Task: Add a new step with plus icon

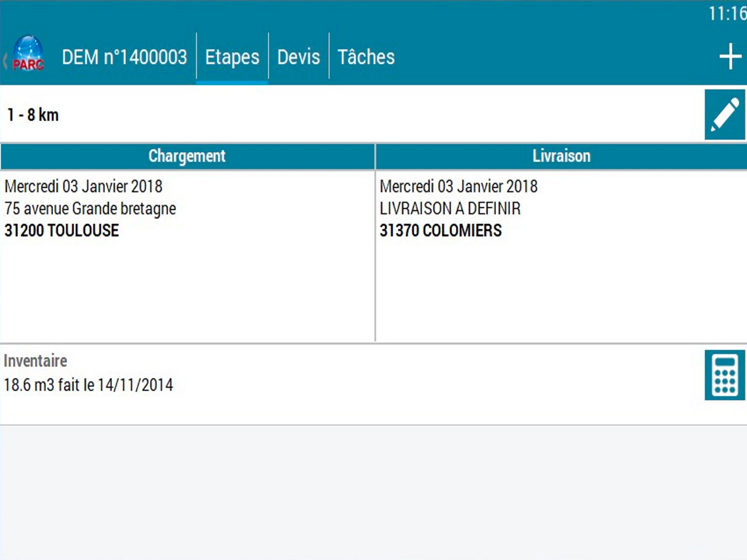Action: pos(731,56)
